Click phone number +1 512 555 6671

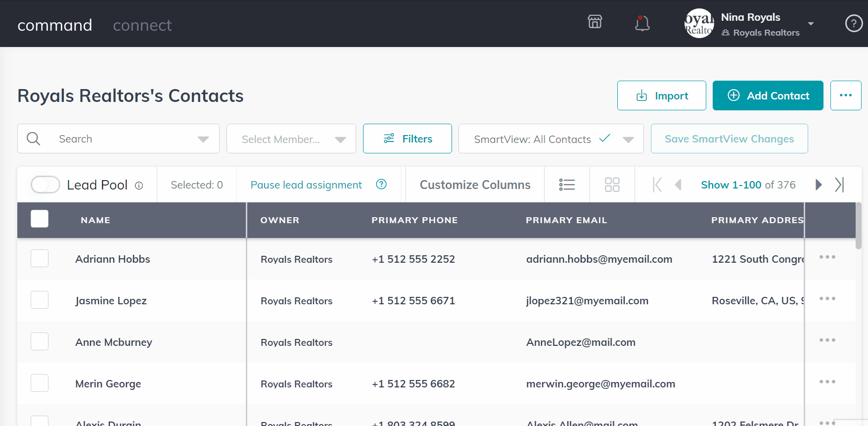point(413,301)
